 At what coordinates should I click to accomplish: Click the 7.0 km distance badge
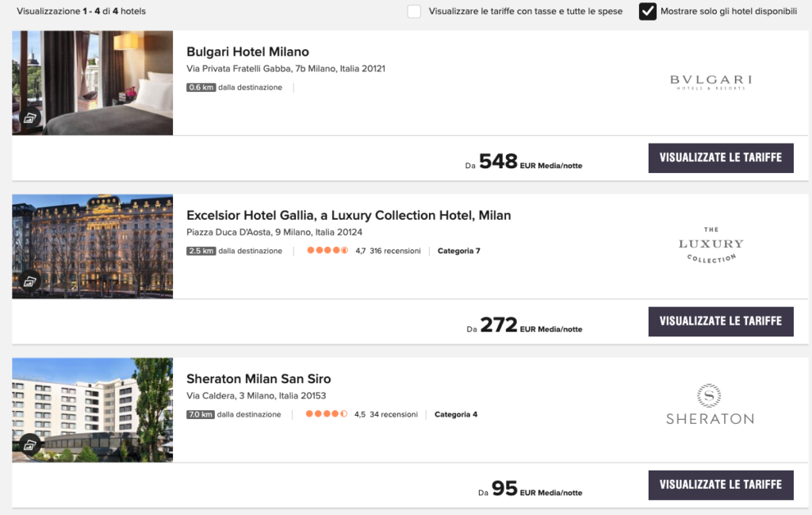201,414
